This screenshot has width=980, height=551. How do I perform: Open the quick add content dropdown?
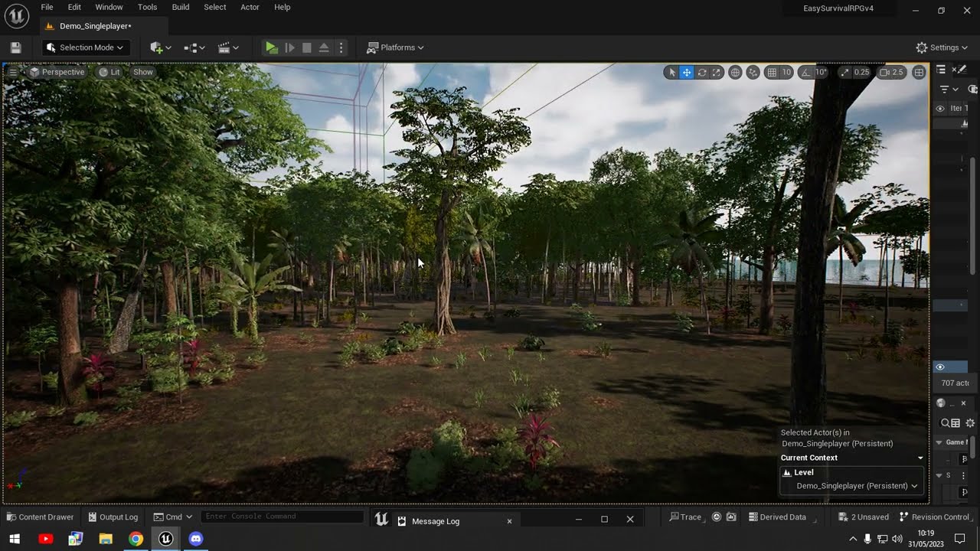[x=161, y=47]
